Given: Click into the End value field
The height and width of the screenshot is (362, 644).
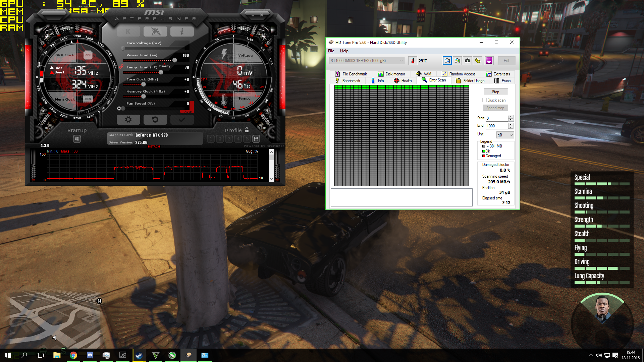Looking at the screenshot, I should (497, 126).
